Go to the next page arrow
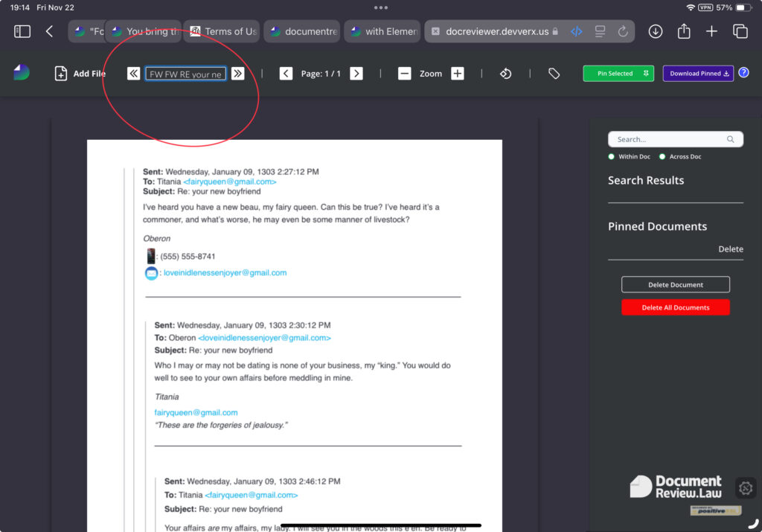The image size is (762, 532). pos(356,74)
